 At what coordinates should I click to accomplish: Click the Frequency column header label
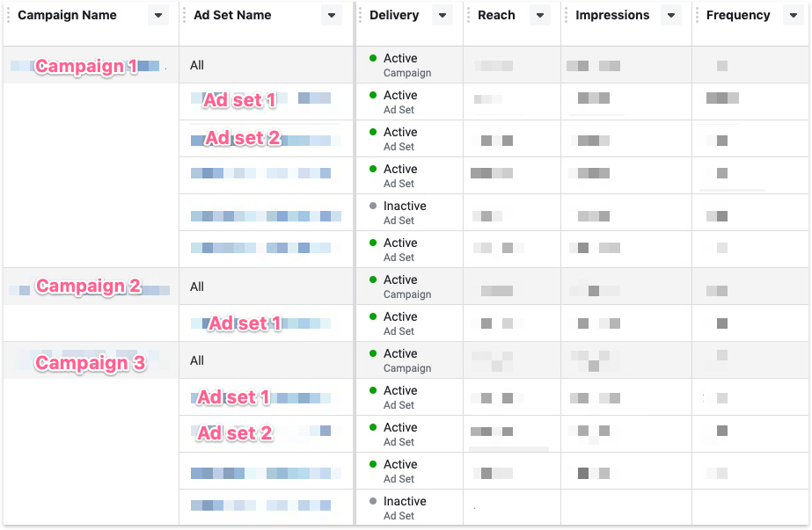pyautogui.click(x=738, y=15)
